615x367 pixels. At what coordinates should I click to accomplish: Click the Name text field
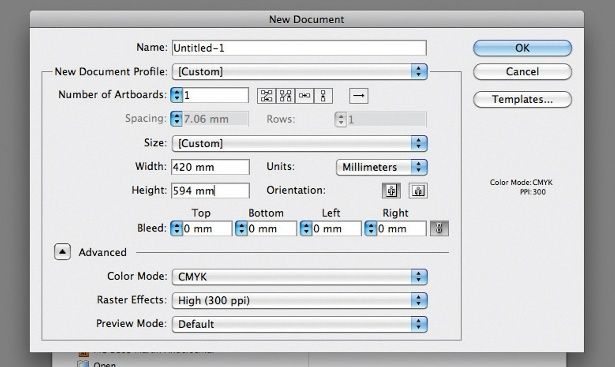click(x=299, y=48)
